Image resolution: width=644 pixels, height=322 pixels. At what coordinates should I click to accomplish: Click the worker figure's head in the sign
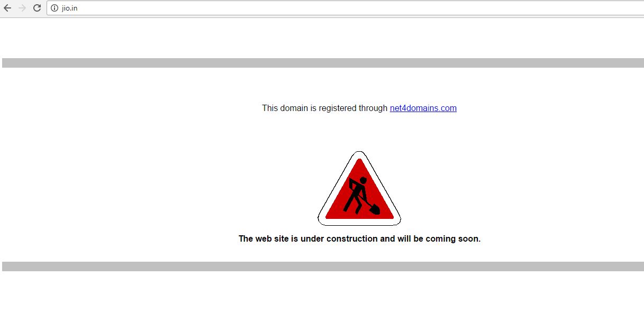point(364,181)
